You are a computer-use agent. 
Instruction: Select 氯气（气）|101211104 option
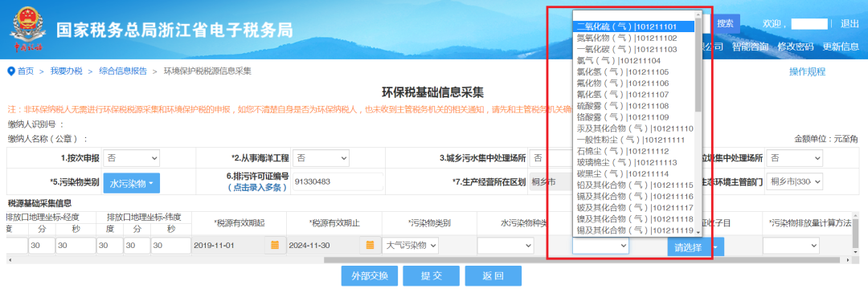click(x=633, y=60)
